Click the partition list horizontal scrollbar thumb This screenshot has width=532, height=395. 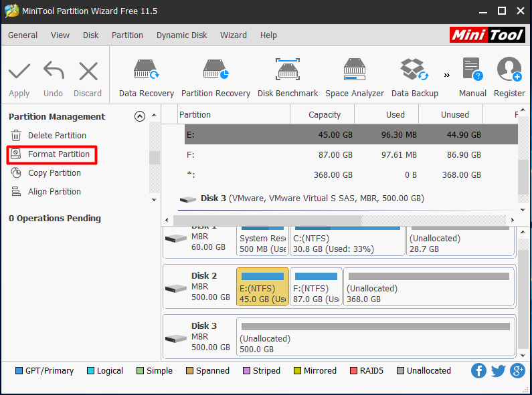[x=267, y=220]
